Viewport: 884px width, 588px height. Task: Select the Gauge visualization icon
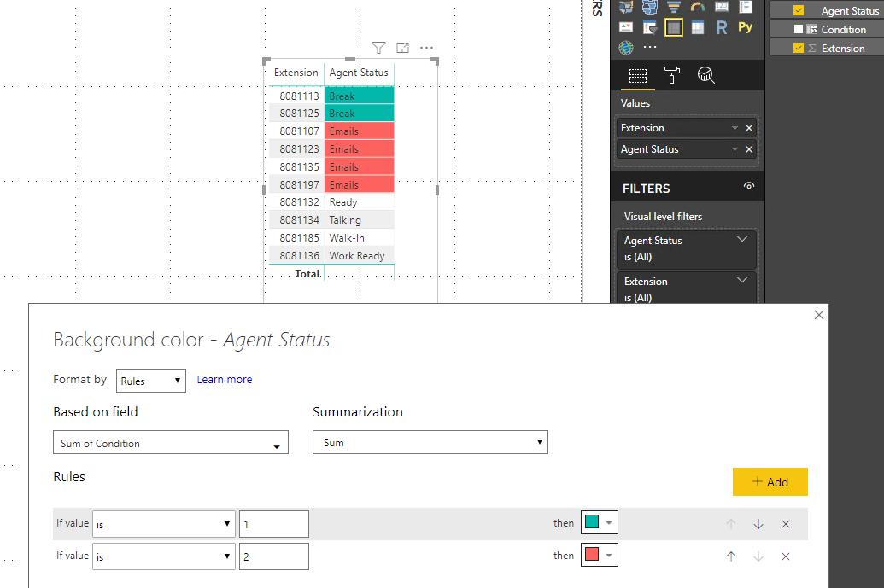click(x=698, y=7)
